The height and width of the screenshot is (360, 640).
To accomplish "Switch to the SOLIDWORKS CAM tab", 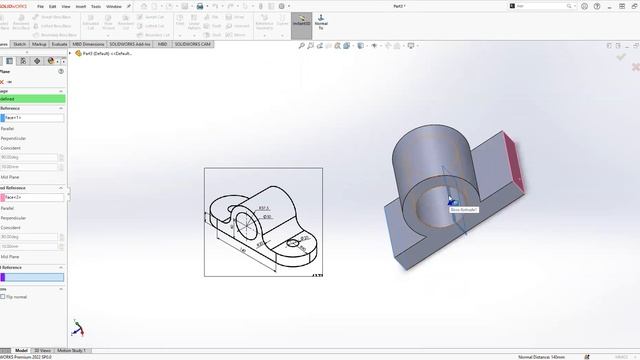I will [x=193, y=44].
